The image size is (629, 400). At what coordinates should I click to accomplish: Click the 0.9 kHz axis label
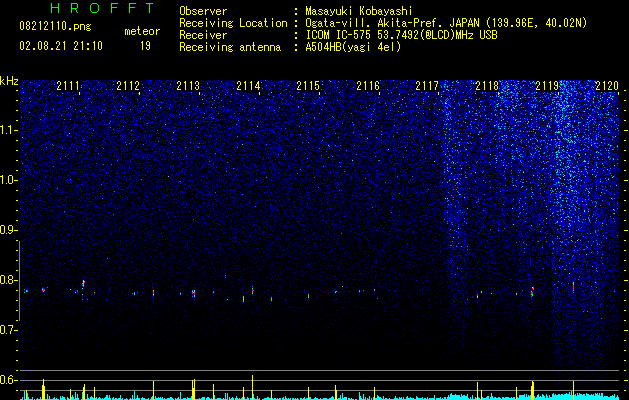point(9,230)
